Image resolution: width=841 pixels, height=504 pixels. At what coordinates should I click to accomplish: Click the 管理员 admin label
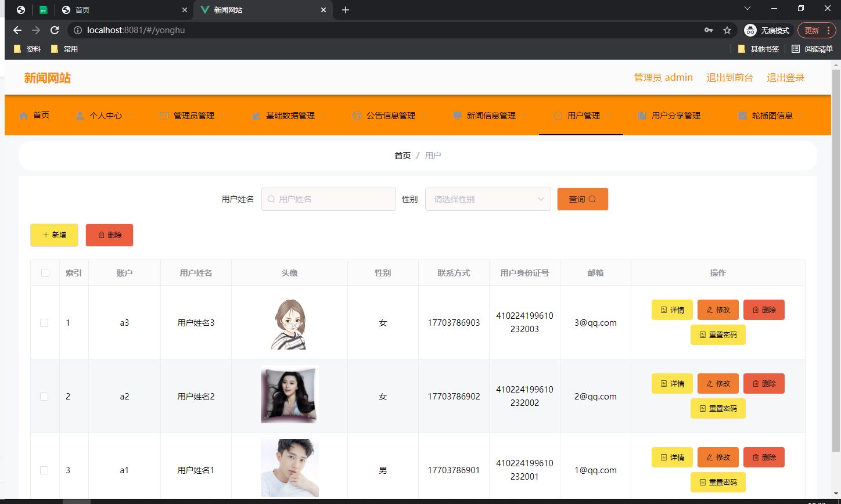663,77
